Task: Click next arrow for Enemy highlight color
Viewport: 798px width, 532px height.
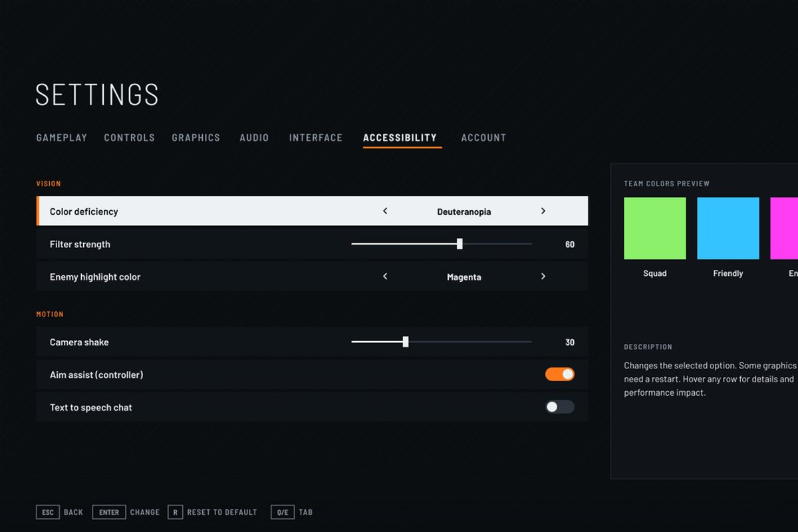Action: [x=543, y=277]
